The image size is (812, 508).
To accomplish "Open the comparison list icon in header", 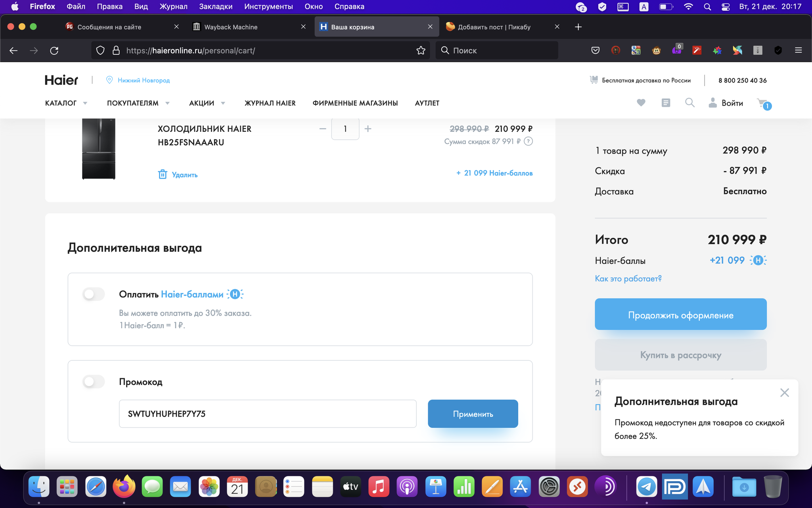I will point(666,103).
